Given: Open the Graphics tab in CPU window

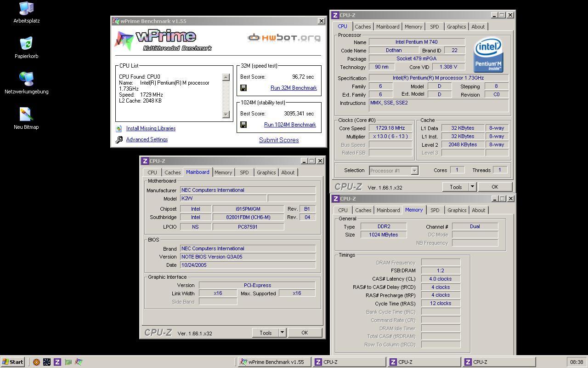Looking at the screenshot, I should (x=456, y=27).
